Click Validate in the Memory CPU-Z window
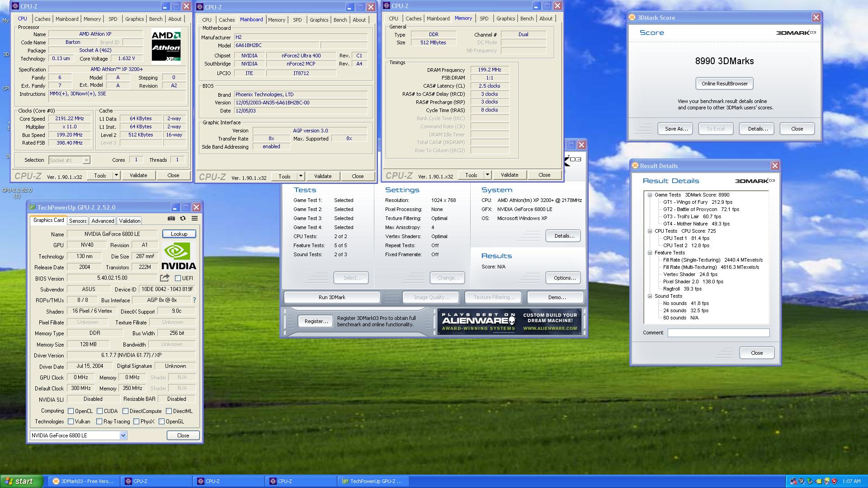The width and height of the screenshot is (868, 488). (x=509, y=175)
